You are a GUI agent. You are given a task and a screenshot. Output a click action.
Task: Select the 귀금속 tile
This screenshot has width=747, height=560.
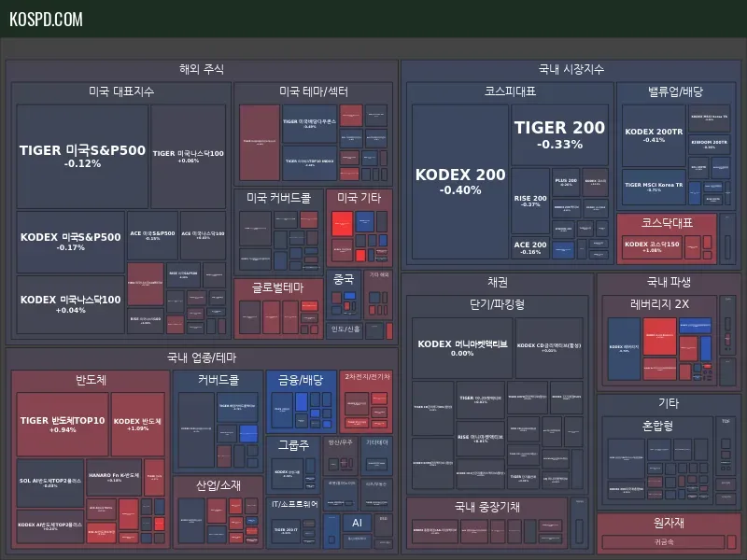pyautogui.click(x=664, y=542)
